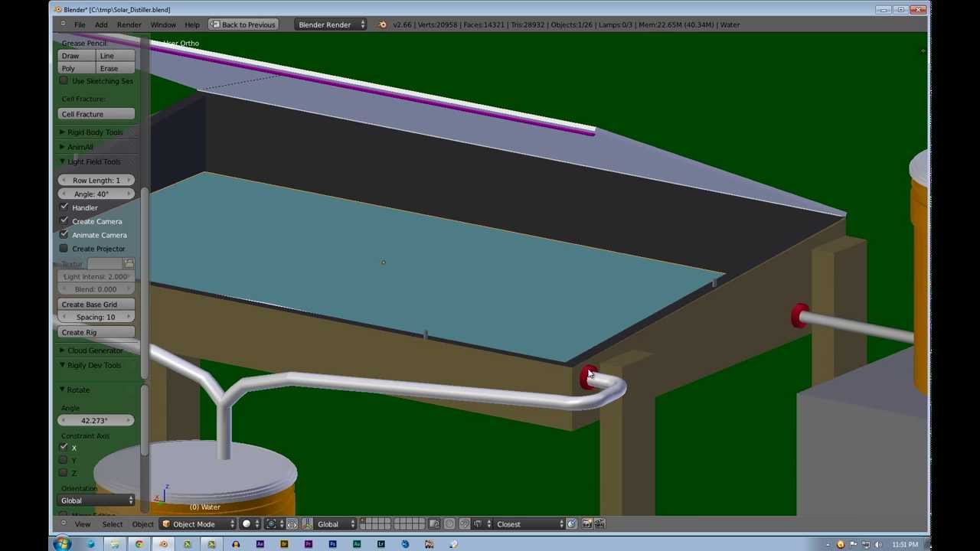The height and width of the screenshot is (551, 980).
Task: Click the texture browse icon next to Textur field
Action: 129,263
